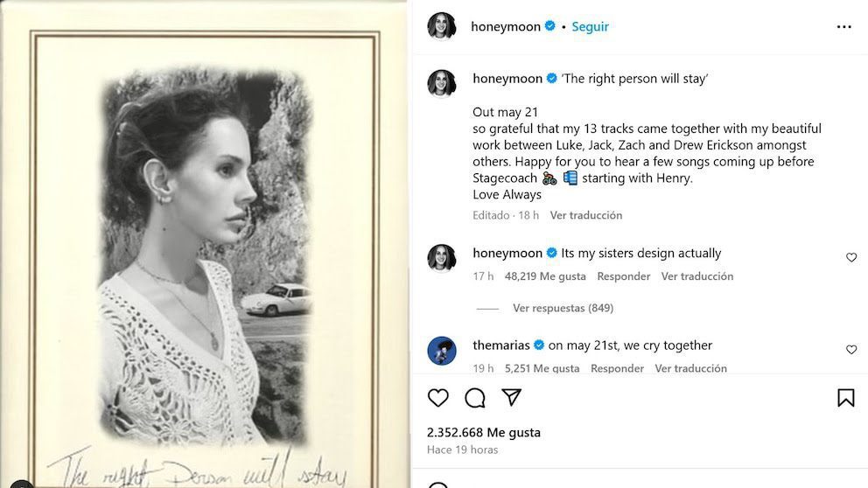Like honeymoon's sisters design comment
The image size is (868, 488).
(851, 258)
